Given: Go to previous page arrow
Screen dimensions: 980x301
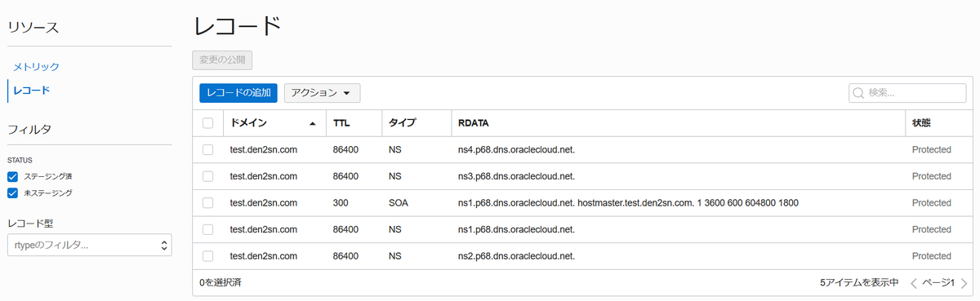Looking at the screenshot, I should [x=914, y=283].
